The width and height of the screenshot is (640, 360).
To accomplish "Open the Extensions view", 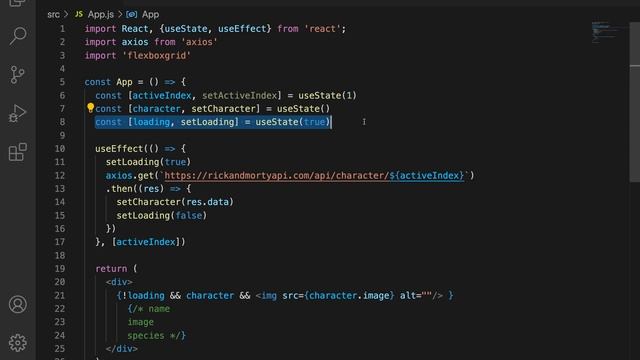I will click(18, 152).
